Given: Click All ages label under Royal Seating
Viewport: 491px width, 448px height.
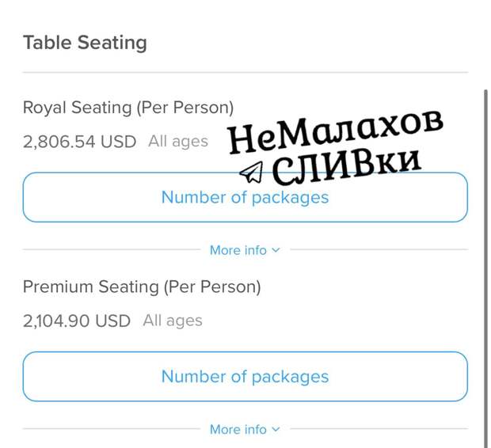Looking at the screenshot, I should tap(178, 141).
